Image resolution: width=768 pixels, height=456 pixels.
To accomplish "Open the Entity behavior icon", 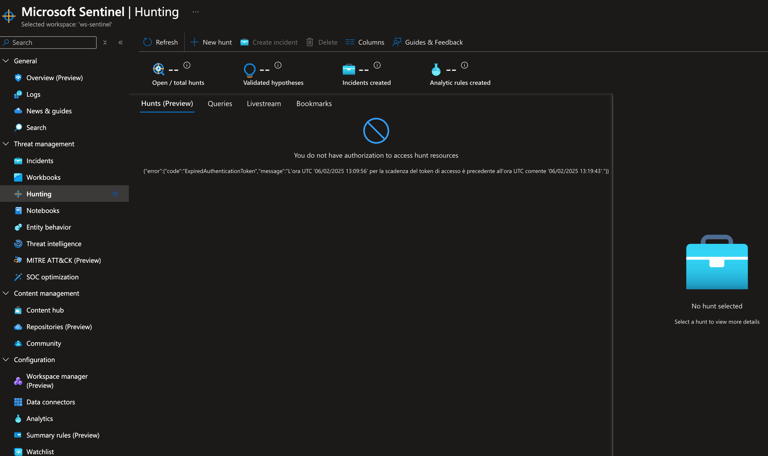I will (18, 227).
